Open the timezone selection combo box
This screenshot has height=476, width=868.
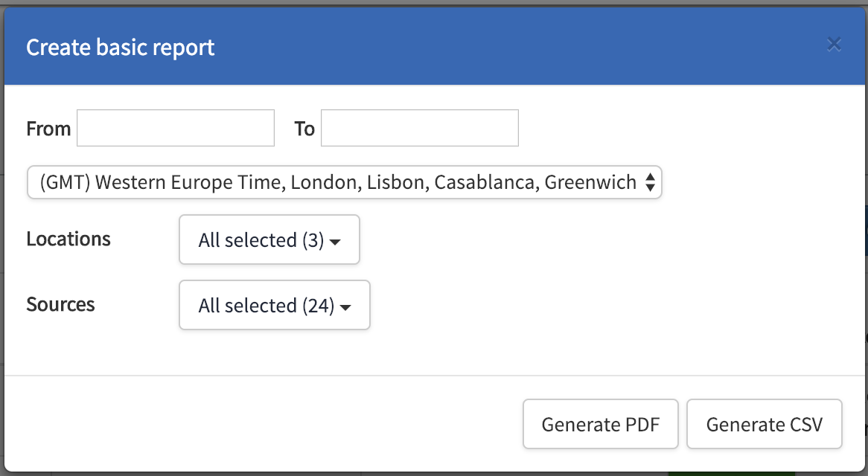pos(344,182)
